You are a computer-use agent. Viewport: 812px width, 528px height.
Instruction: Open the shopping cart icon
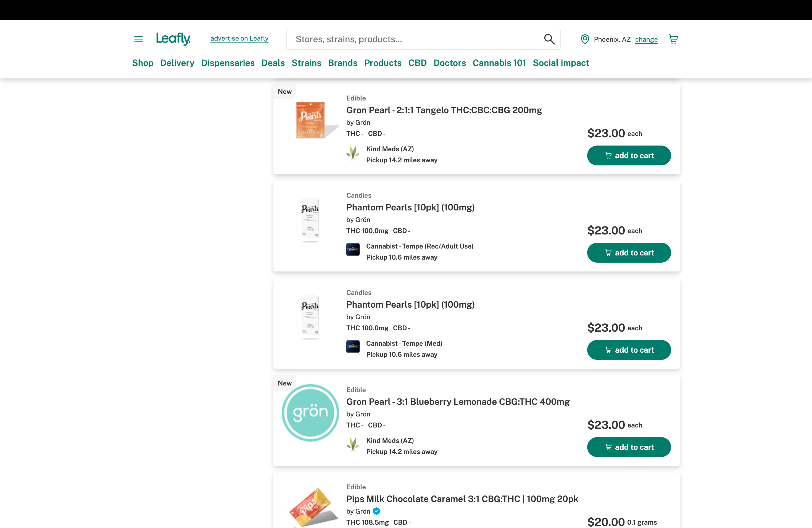click(673, 39)
